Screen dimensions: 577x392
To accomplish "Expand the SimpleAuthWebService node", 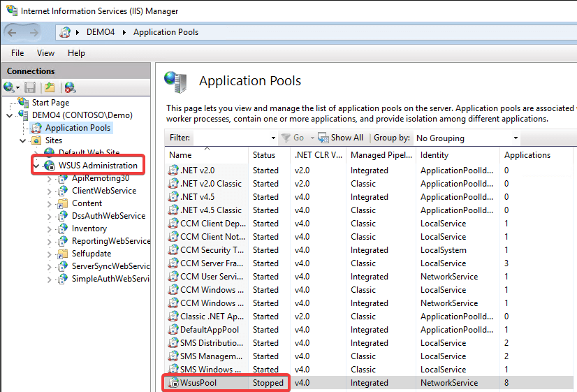I will (x=50, y=280).
